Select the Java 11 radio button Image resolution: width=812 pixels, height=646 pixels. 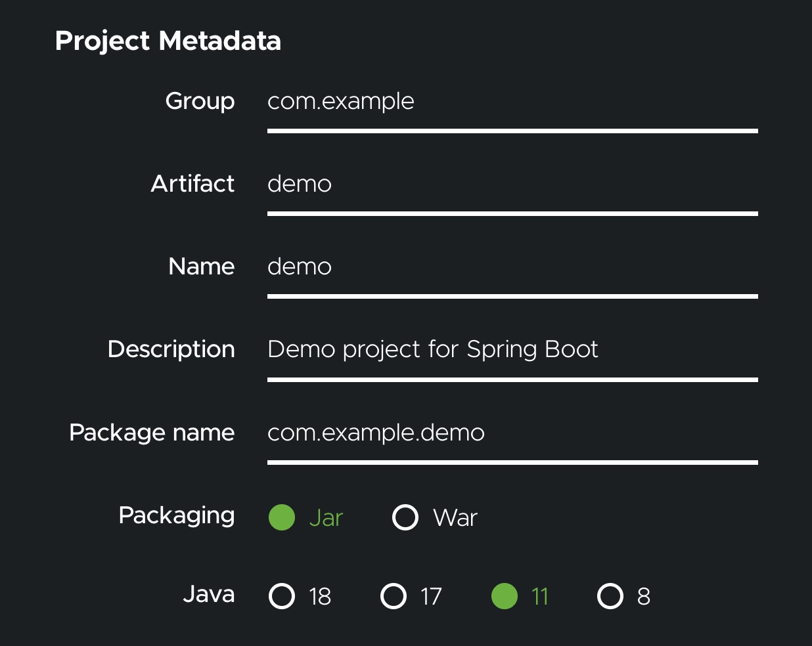click(505, 596)
